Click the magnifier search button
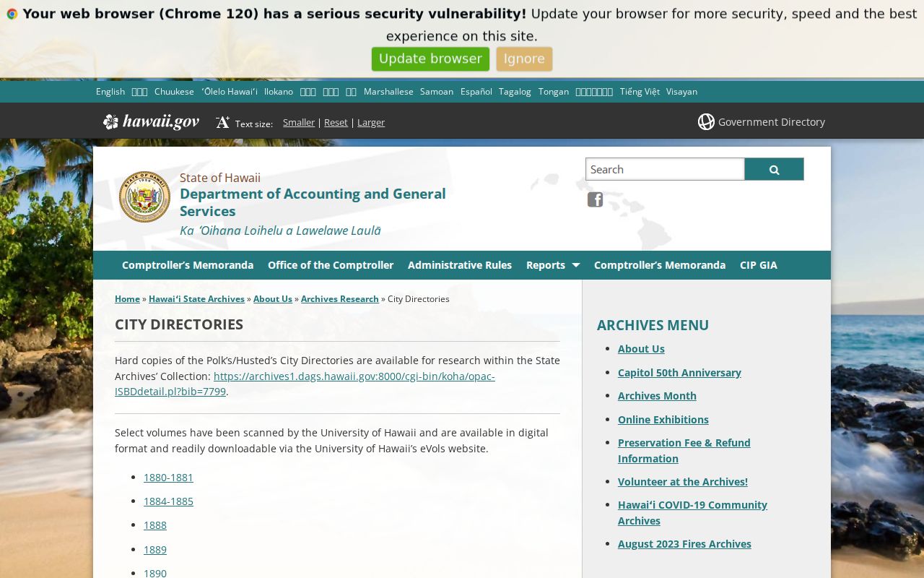This screenshot has height=578, width=924. [x=774, y=169]
